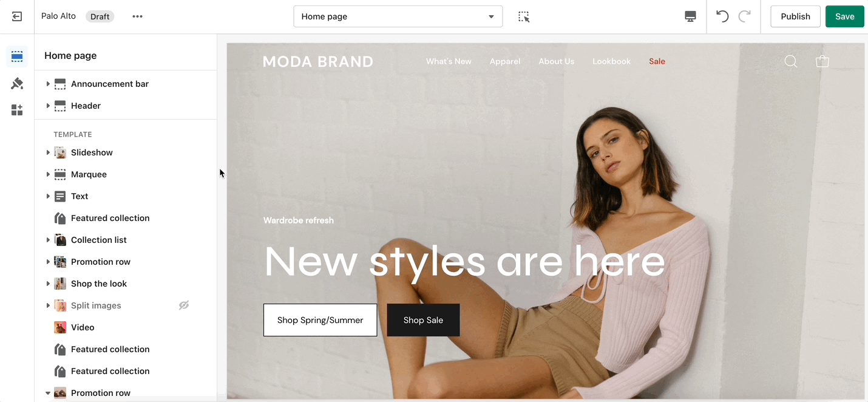Open the Sale menu link

click(657, 61)
